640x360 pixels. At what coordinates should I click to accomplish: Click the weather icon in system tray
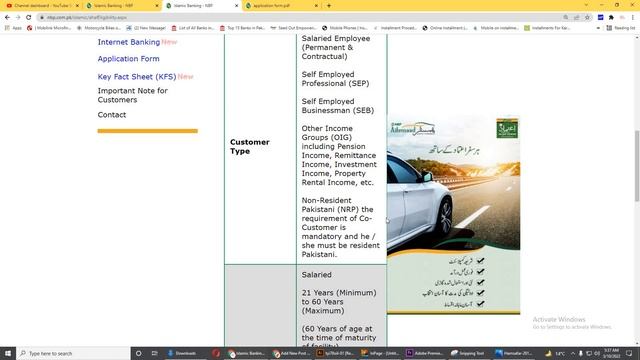(x=548, y=353)
